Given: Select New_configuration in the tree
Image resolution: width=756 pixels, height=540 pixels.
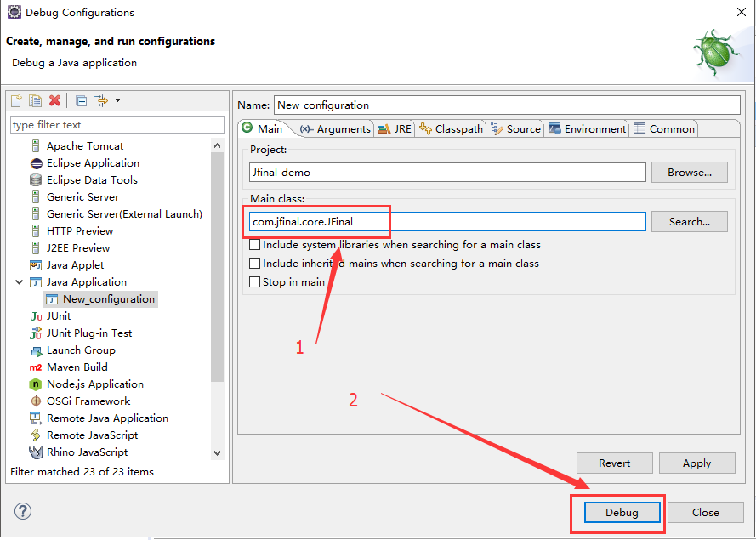Looking at the screenshot, I should point(108,299).
